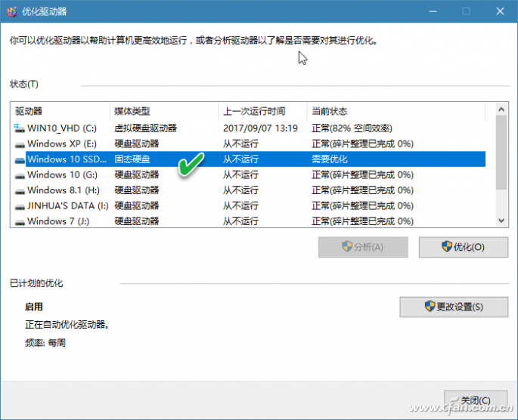Click the Windows 10 (G:) drive icon
Screen dimensions: 518x420
click(x=20, y=175)
